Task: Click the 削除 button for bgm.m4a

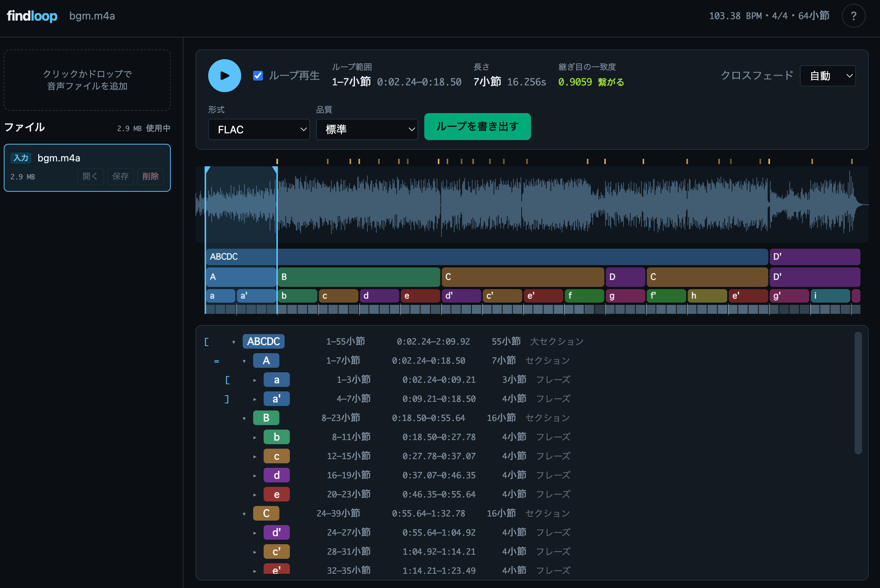Action: [151, 176]
